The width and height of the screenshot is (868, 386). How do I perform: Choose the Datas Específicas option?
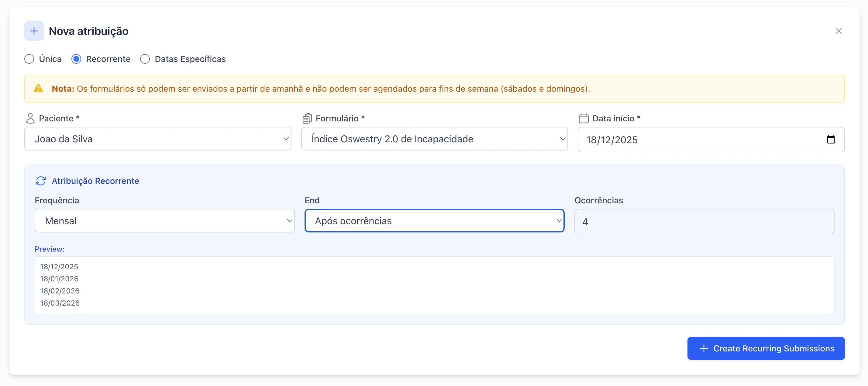[145, 59]
